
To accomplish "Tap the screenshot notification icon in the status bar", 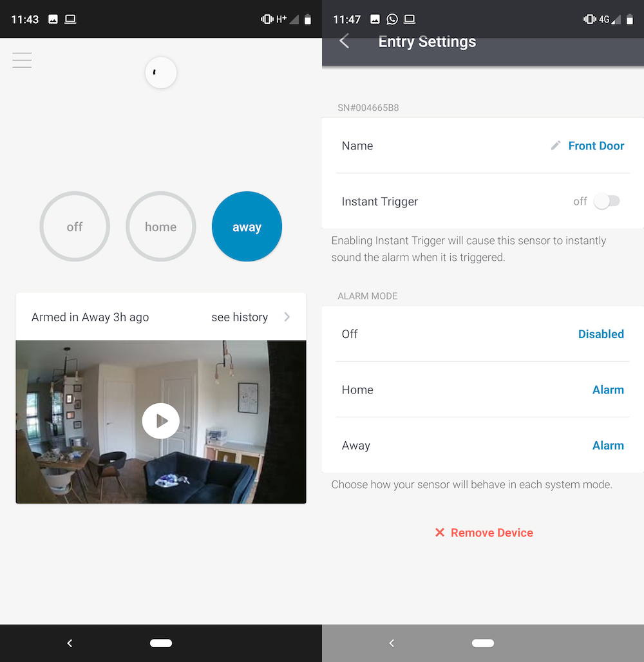I will click(x=375, y=19).
